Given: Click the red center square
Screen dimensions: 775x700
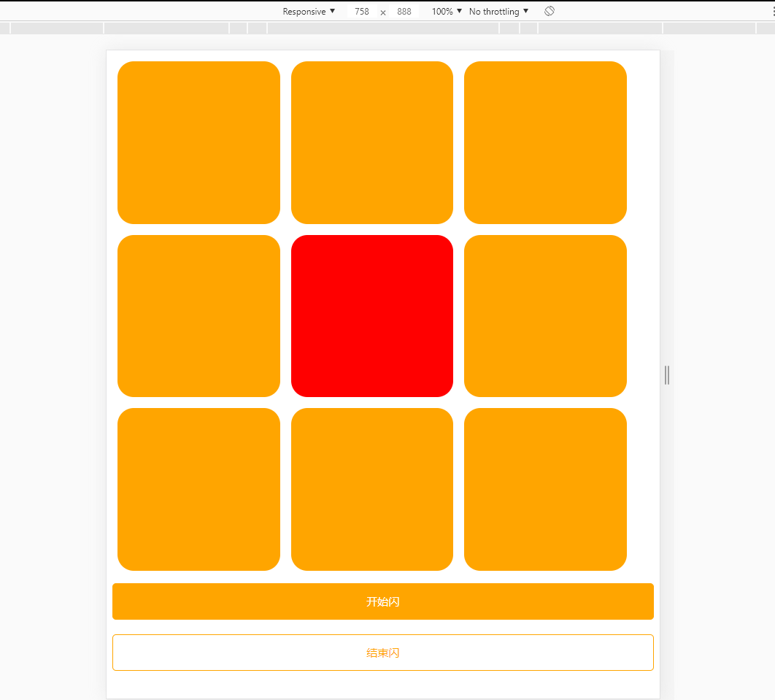Looking at the screenshot, I should pyautogui.click(x=372, y=316).
